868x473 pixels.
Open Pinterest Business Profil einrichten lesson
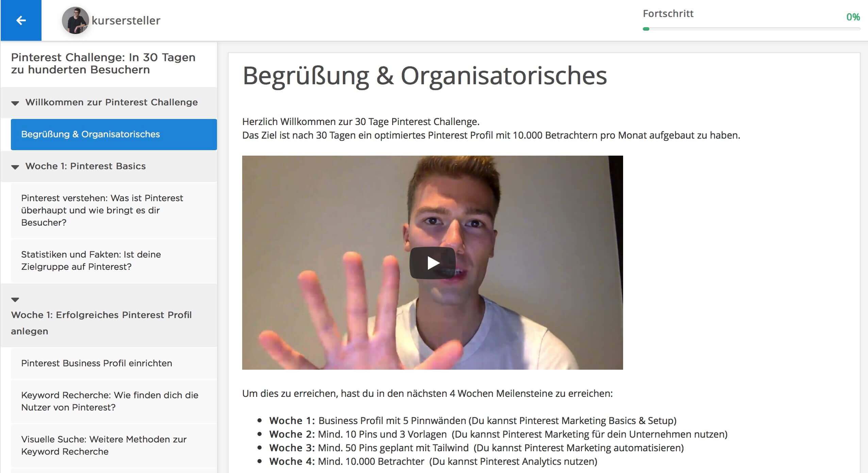(114, 363)
